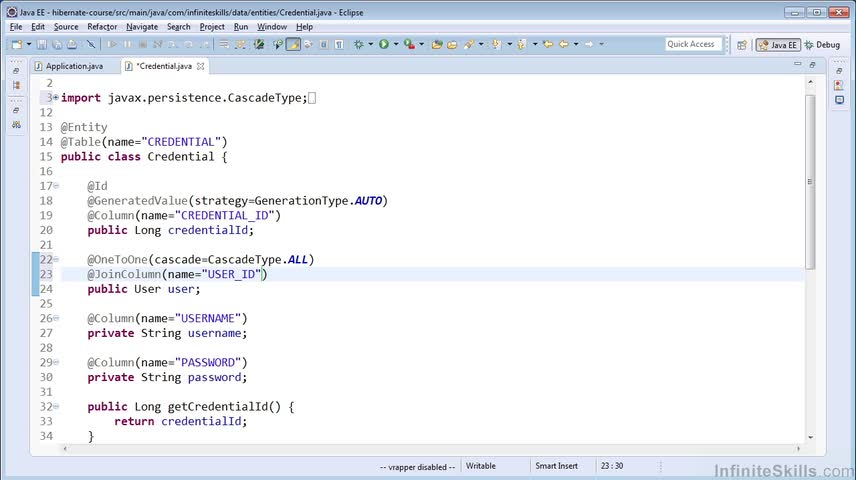Click the Back navigation arrow

click(564, 44)
